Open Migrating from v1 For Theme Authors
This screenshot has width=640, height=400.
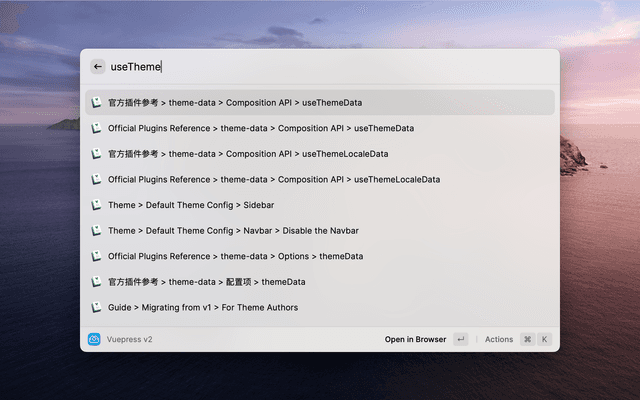[x=202, y=307]
